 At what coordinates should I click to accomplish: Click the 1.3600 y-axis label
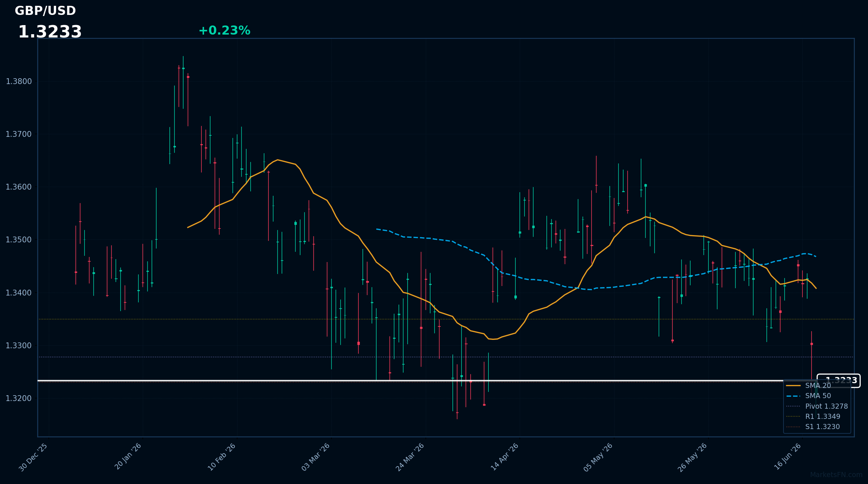pos(19,187)
